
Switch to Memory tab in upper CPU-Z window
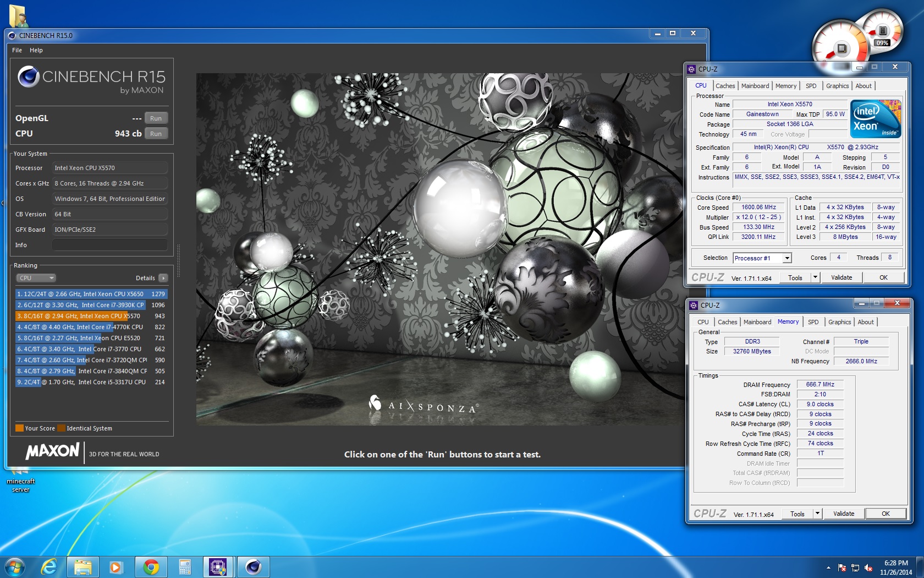point(786,86)
